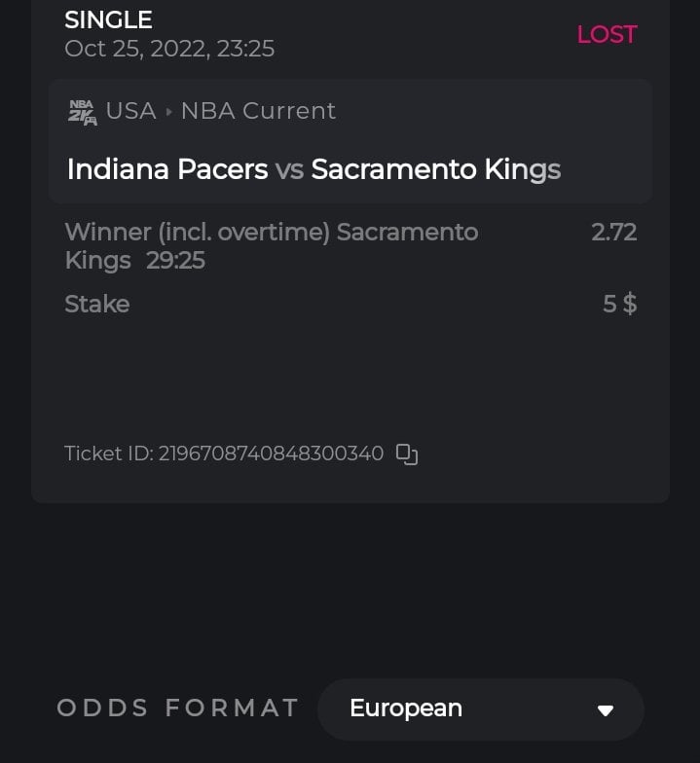Viewport: 700px width, 763px height.
Task: Click the breadcrumb arrow after USA
Action: (168, 112)
